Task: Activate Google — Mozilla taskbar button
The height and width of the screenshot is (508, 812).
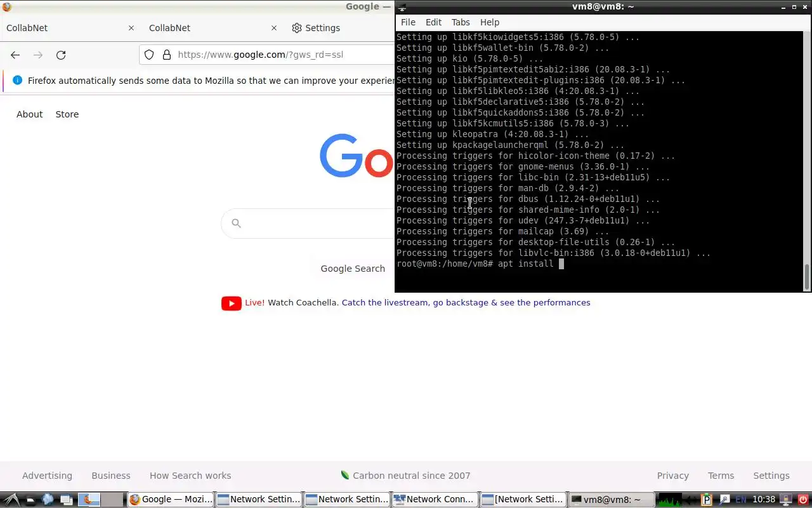Action: 171,500
